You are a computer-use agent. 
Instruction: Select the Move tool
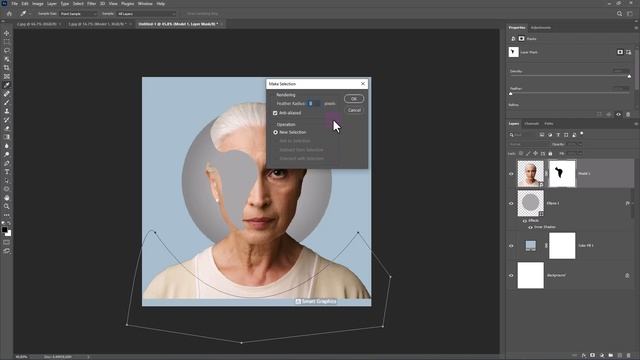coord(7,33)
